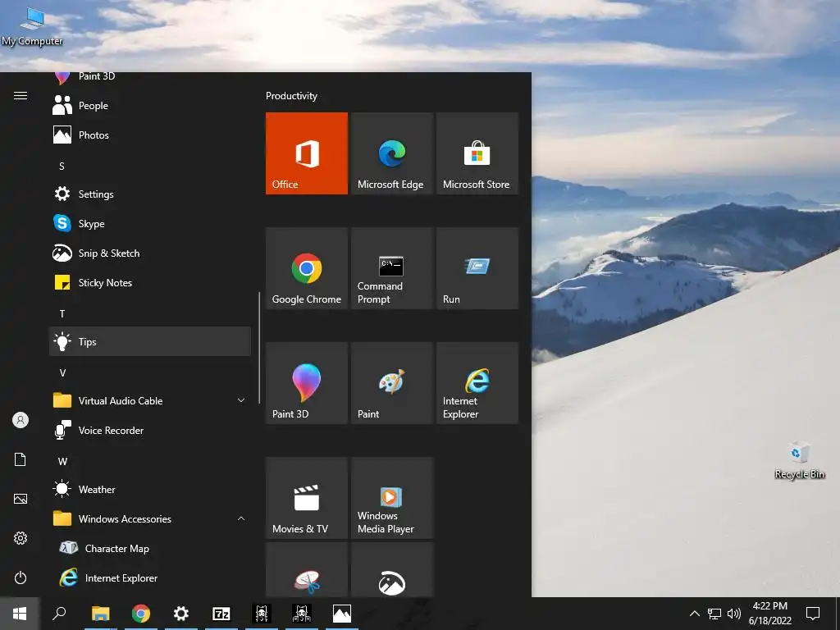Image resolution: width=840 pixels, height=630 pixels.
Task: Launch Google Chrome tile in Start menu
Action: [307, 268]
